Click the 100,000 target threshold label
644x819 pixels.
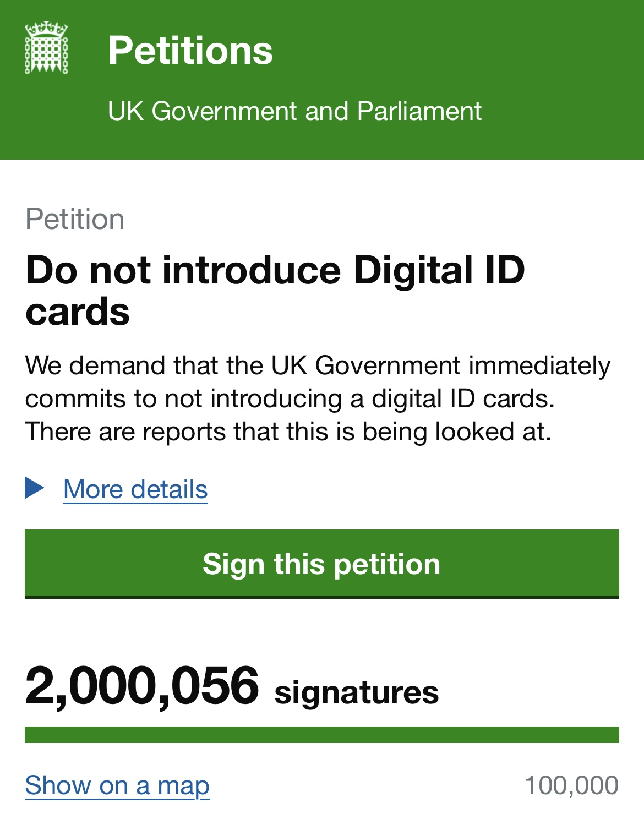[571, 785]
